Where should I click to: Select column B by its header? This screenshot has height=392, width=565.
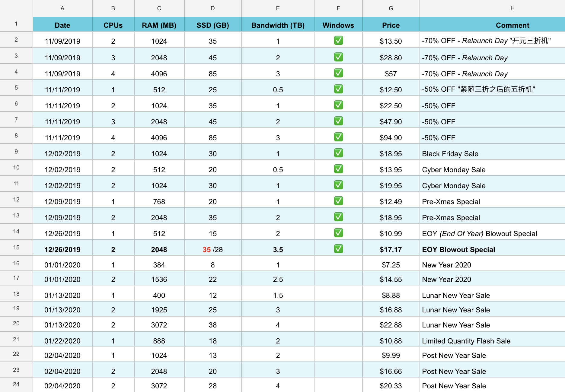click(113, 8)
